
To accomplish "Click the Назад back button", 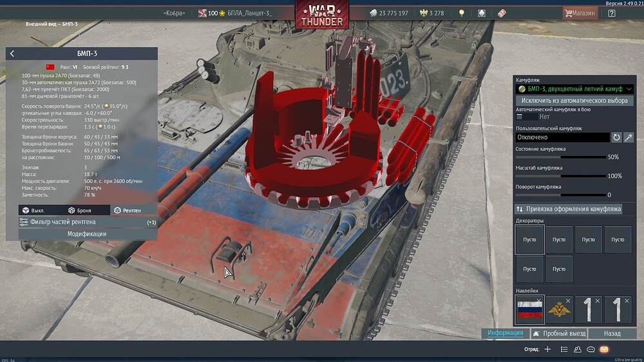I will (x=612, y=334).
